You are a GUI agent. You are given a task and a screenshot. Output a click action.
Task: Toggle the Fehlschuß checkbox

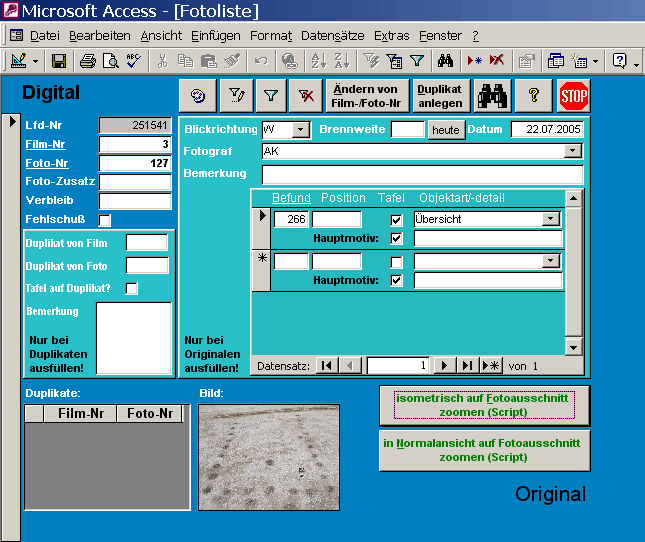105,220
